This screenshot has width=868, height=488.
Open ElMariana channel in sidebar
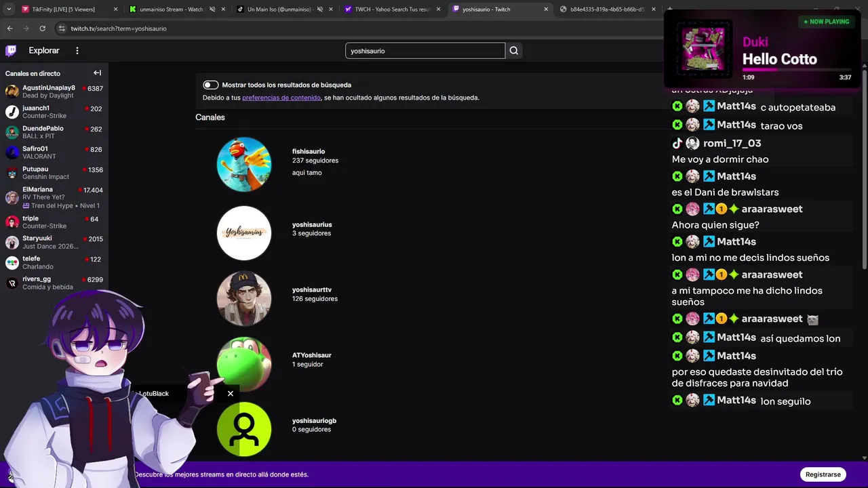tap(54, 197)
